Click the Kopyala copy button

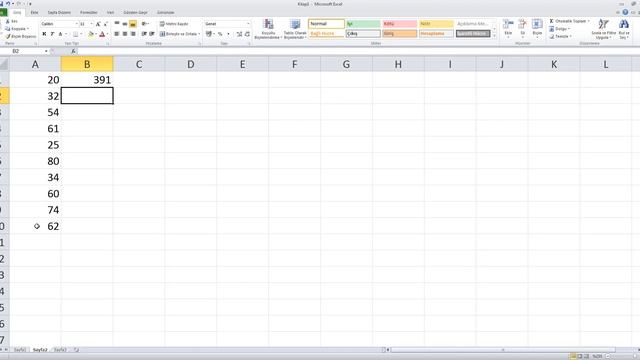17,29
